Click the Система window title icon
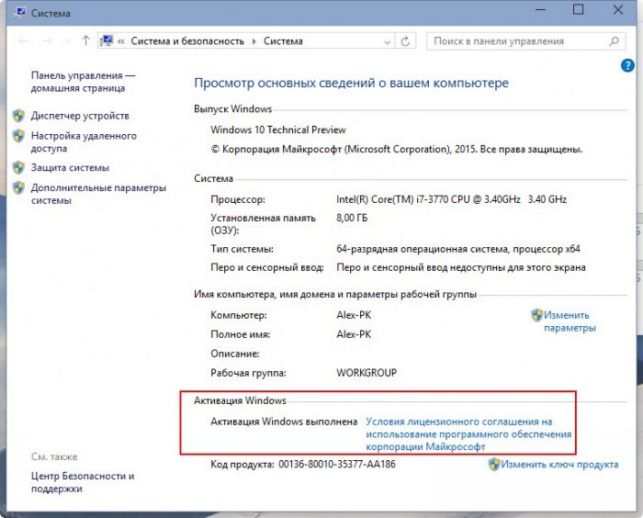Screen dimensions: 643x518 (19, 13)
